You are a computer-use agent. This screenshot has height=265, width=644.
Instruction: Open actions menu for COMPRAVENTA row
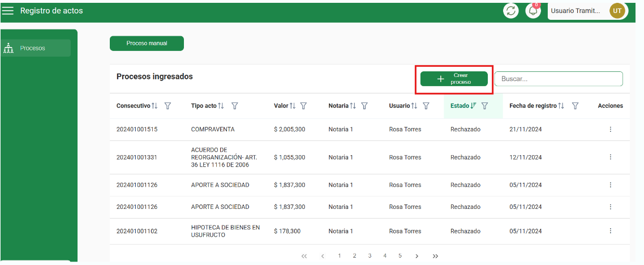coord(610,130)
